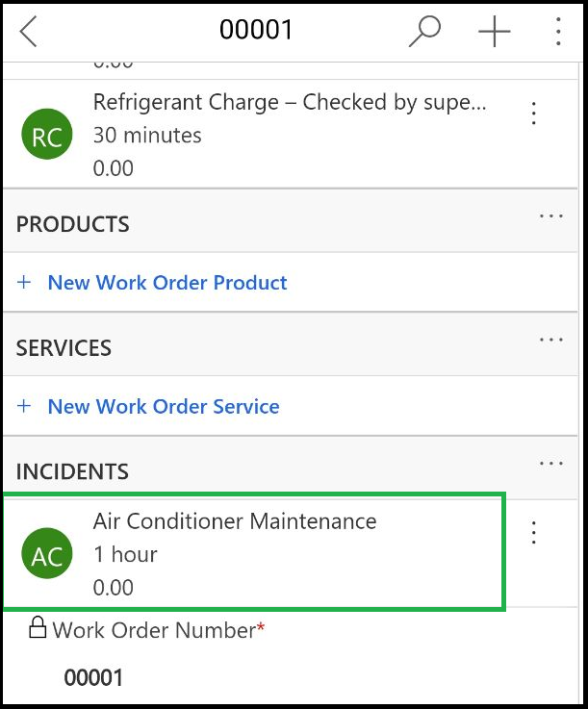Select the SERVICES section header
This screenshot has height=709, width=588.
point(64,347)
